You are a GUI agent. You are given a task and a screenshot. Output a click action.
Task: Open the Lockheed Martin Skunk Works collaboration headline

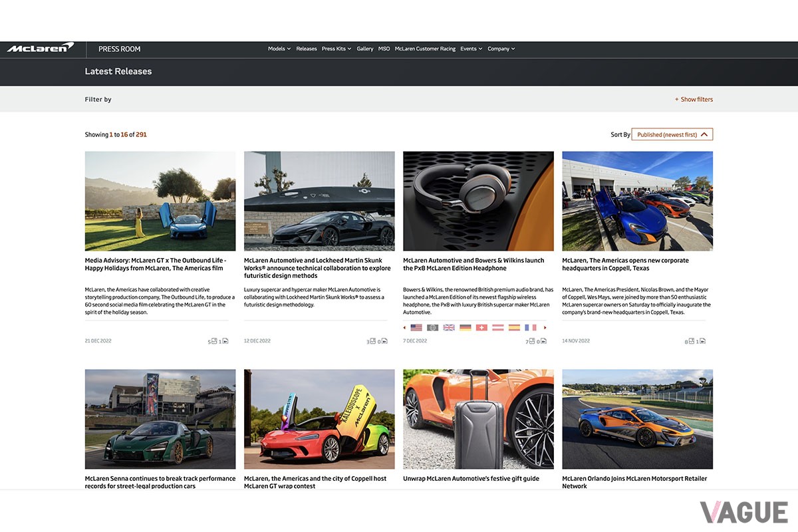coord(317,268)
